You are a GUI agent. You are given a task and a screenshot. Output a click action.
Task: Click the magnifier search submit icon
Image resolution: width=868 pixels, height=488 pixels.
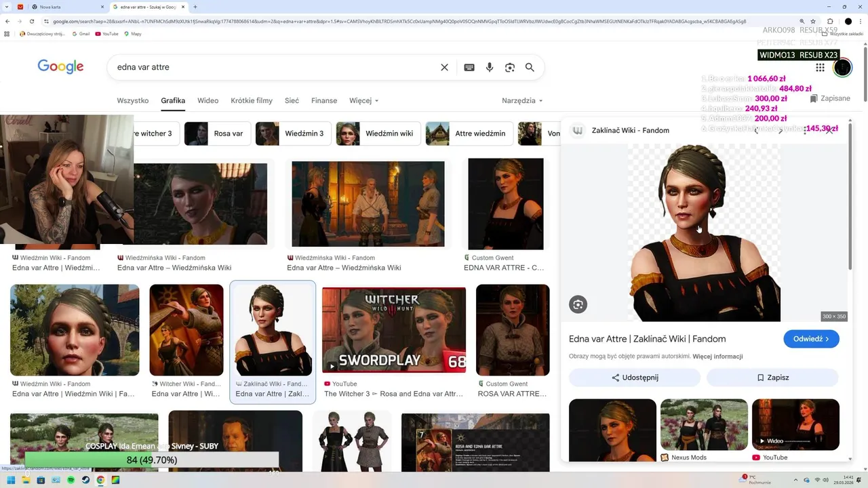click(530, 67)
